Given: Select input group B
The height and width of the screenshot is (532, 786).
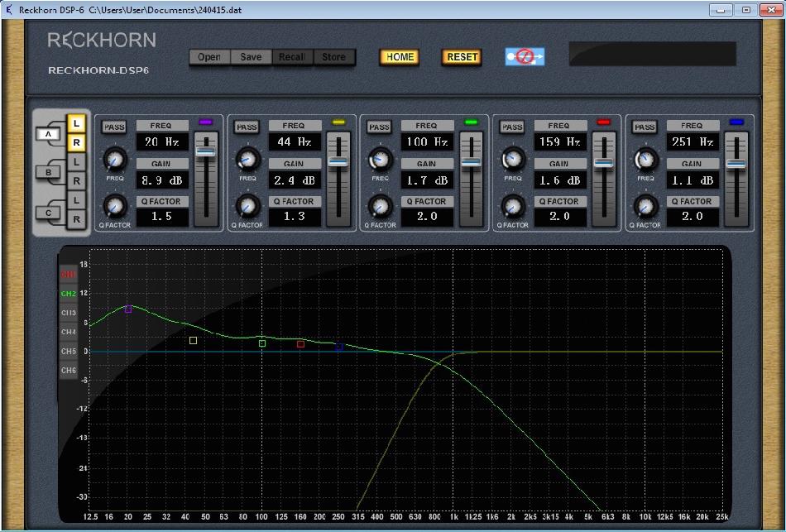Looking at the screenshot, I should [48, 172].
